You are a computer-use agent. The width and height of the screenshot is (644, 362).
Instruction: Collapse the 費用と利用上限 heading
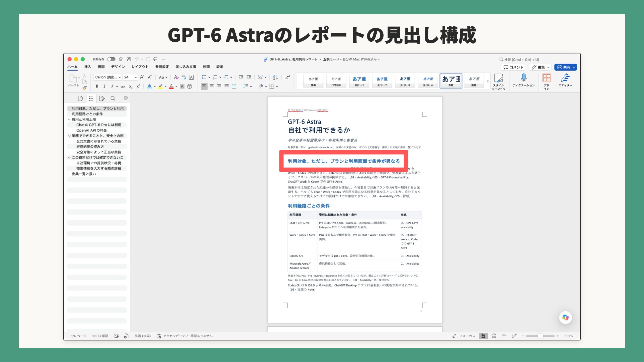click(x=69, y=120)
